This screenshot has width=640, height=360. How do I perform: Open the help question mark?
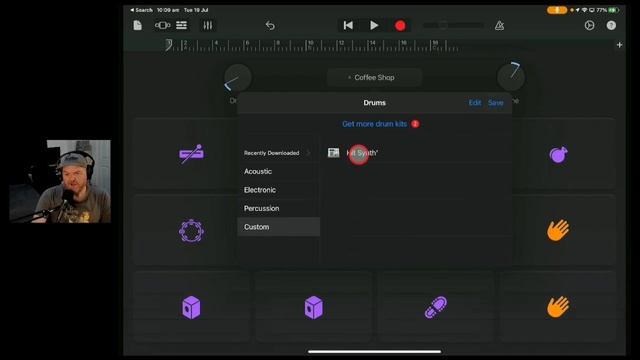(611, 25)
